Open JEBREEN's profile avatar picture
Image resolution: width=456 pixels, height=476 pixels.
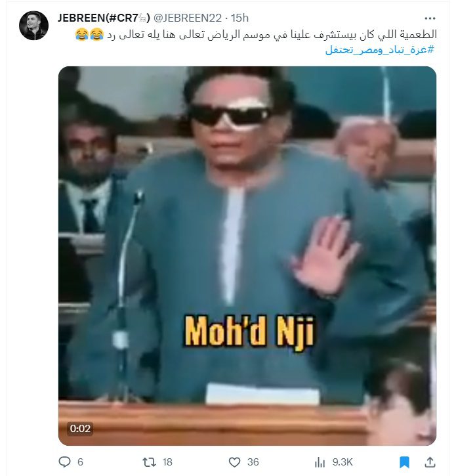tap(33, 26)
